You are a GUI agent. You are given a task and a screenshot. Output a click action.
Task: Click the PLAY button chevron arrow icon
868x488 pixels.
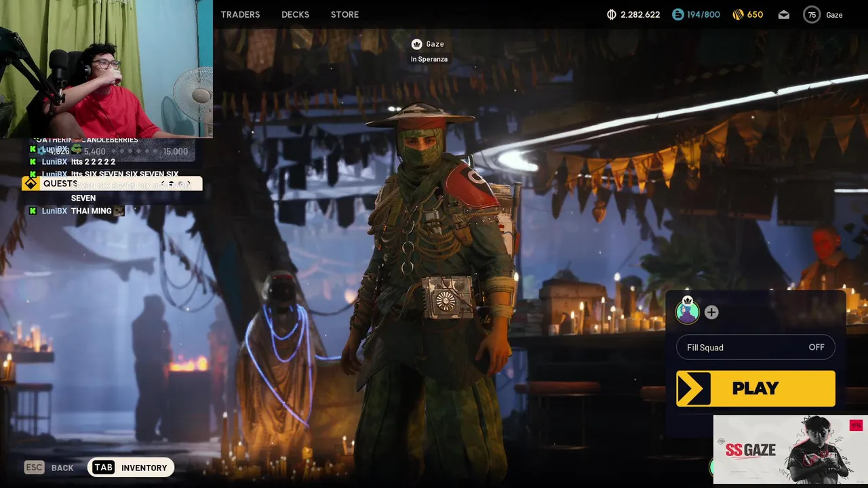click(x=694, y=388)
